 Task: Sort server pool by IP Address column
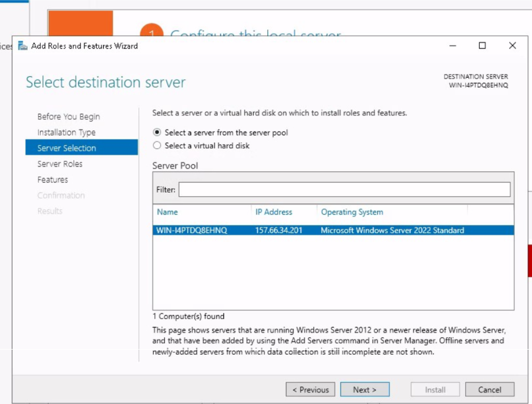[x=273, y=212]
